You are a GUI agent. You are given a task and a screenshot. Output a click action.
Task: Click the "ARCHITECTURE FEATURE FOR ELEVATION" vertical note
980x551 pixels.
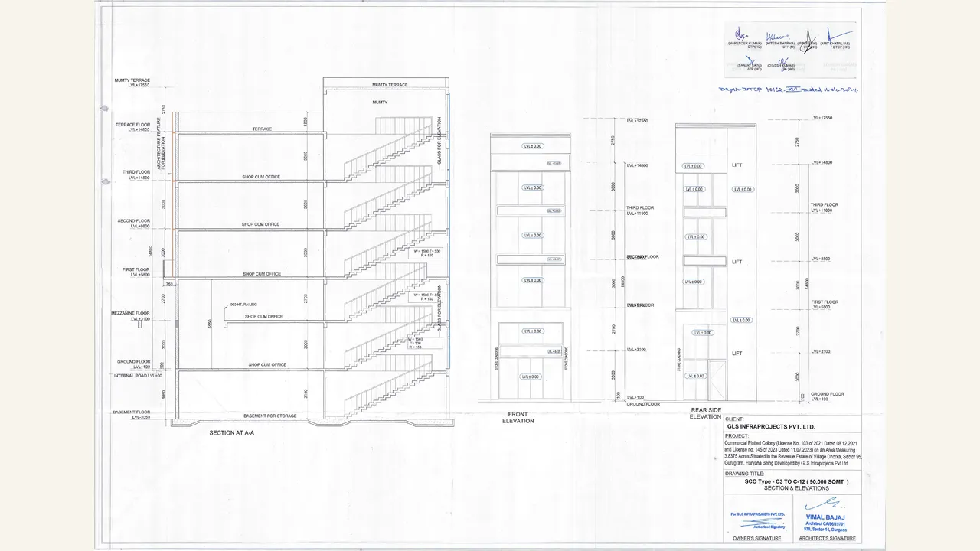click(x=161, y=144)
